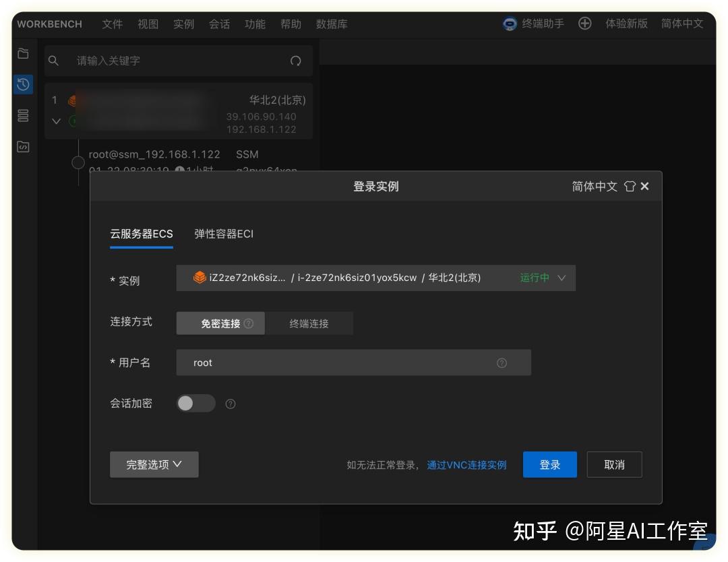Click the username field help icon

coord(502,363)
